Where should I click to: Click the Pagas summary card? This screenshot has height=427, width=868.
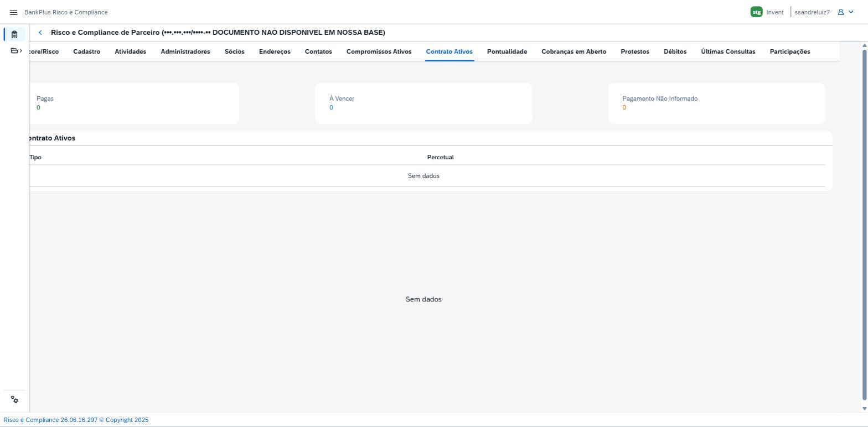point(134,103)
